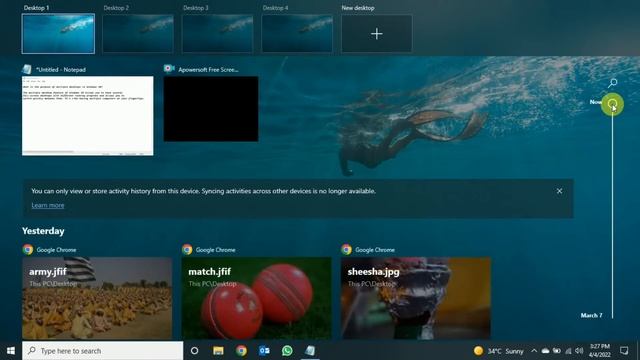Viewport: 640px width, 360px height.
Task: Switch to Desktop 2 thumbnail
Action: tap(138, 33)
